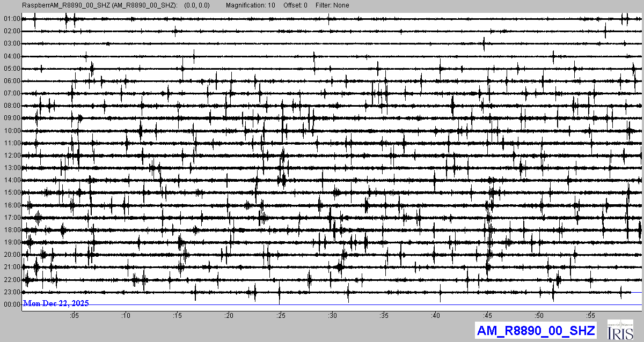Image resolution: width=644 pixels, height=342 pixels.
Task: Click the Filter: None header label
Action: tap(332, 5)
